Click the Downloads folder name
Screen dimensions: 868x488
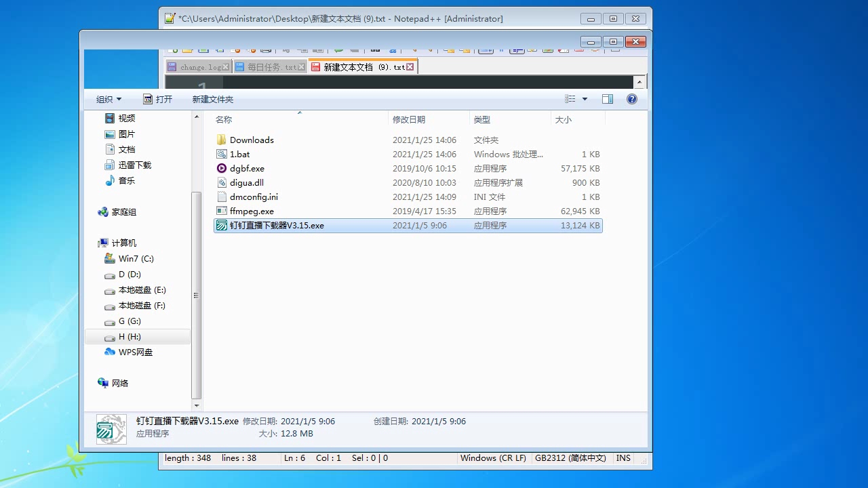pyautogui.click(x=252, y=140)
